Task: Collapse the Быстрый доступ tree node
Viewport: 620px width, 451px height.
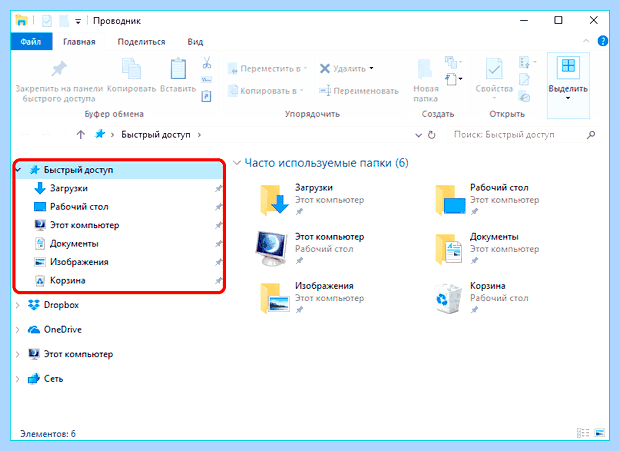Action: pos(19,170)
